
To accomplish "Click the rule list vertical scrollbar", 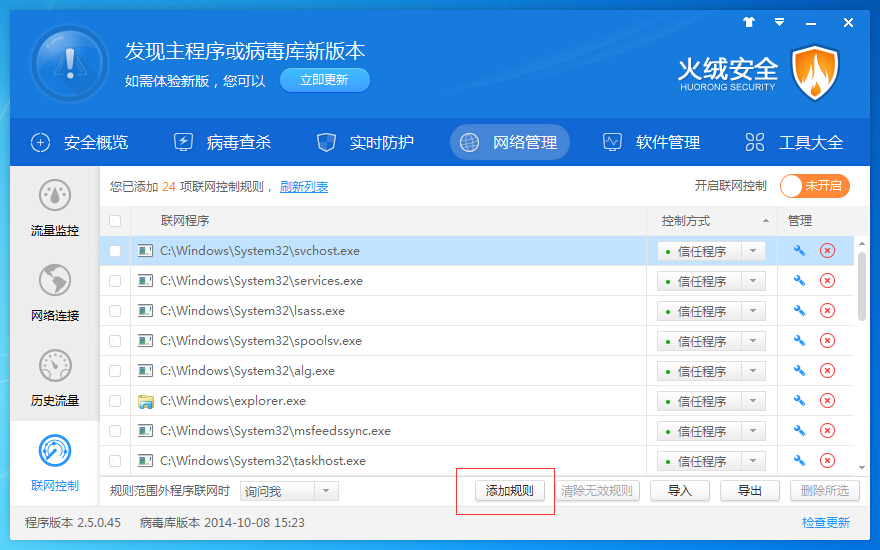I will [862, 285].
